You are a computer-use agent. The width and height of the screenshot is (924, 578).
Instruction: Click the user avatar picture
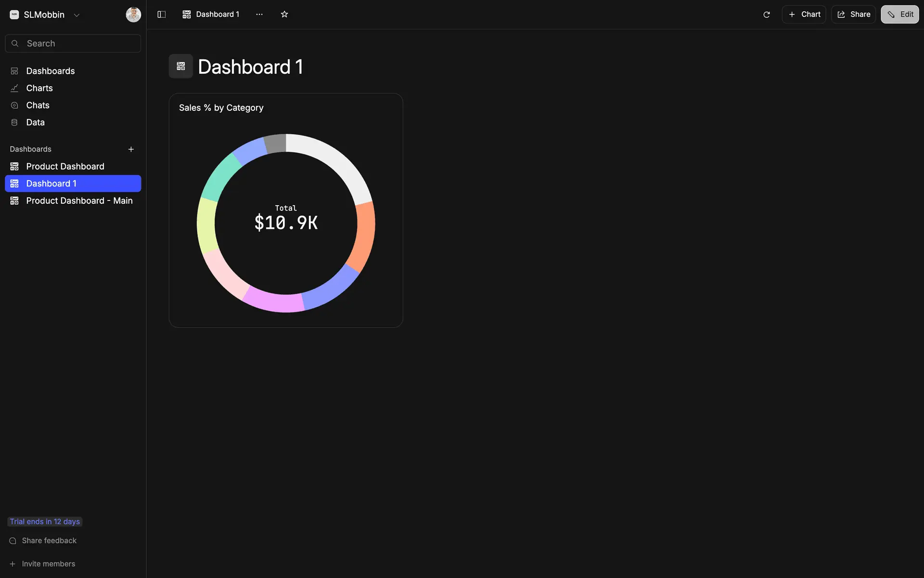[133, 14]
